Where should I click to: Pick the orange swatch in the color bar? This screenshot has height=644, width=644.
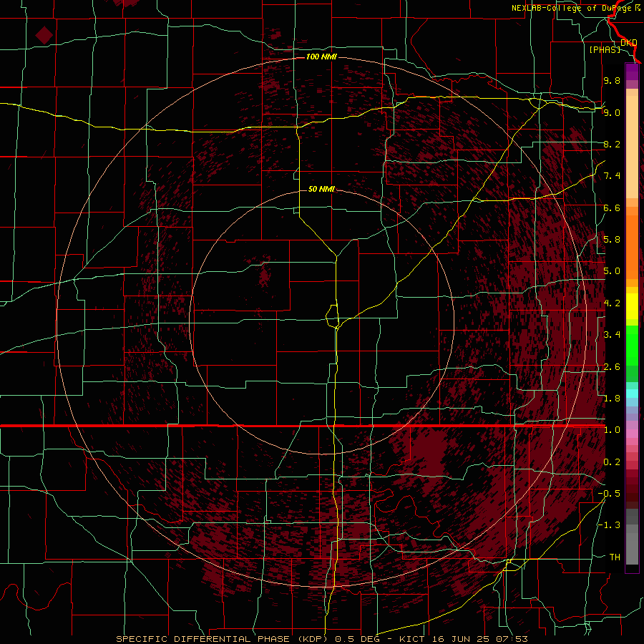[632, 246]
